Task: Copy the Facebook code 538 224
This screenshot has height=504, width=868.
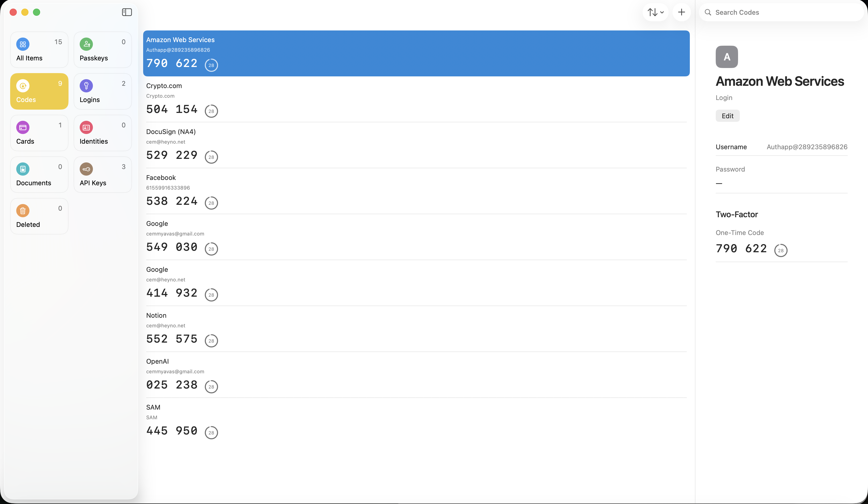Action: click(172, 201)
